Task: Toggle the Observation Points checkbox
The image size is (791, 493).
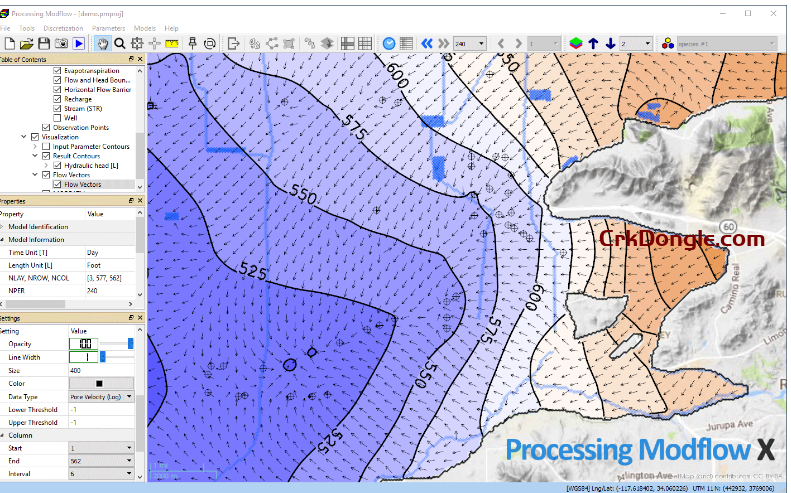Action: 46,127
